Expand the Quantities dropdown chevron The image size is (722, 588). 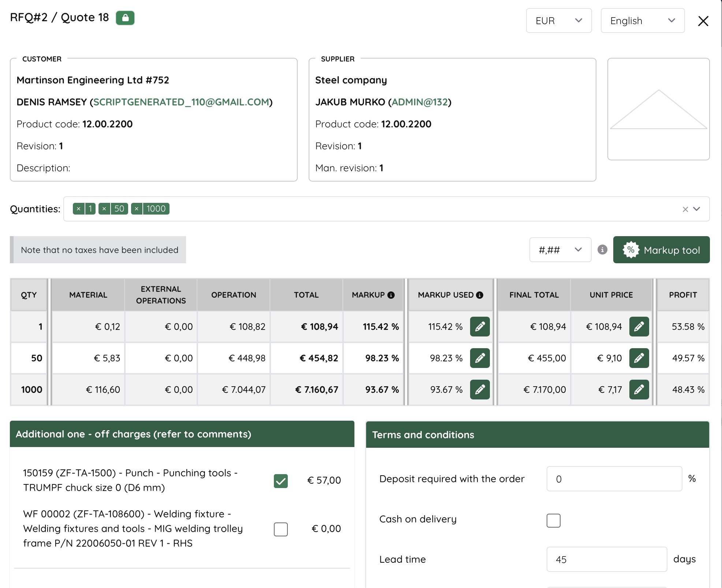[x=697, y=209]
